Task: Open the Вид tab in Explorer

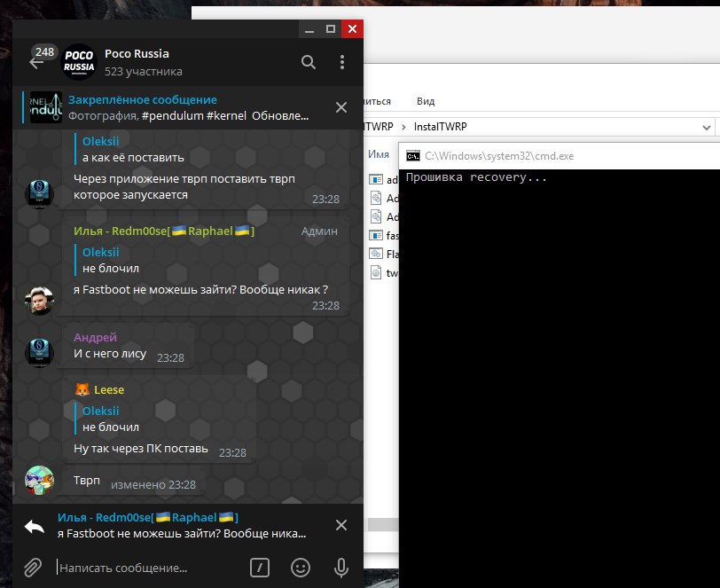Action: coord(426,101)
